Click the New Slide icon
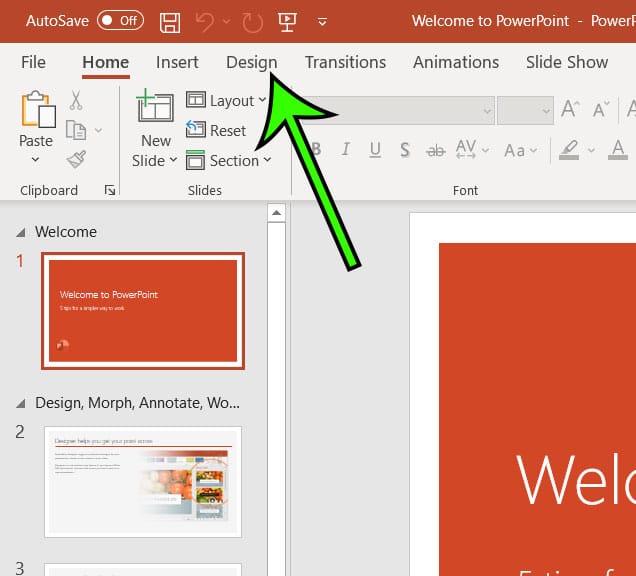The width and height of the screenshot is (636, 576). [x=155, y=107]
